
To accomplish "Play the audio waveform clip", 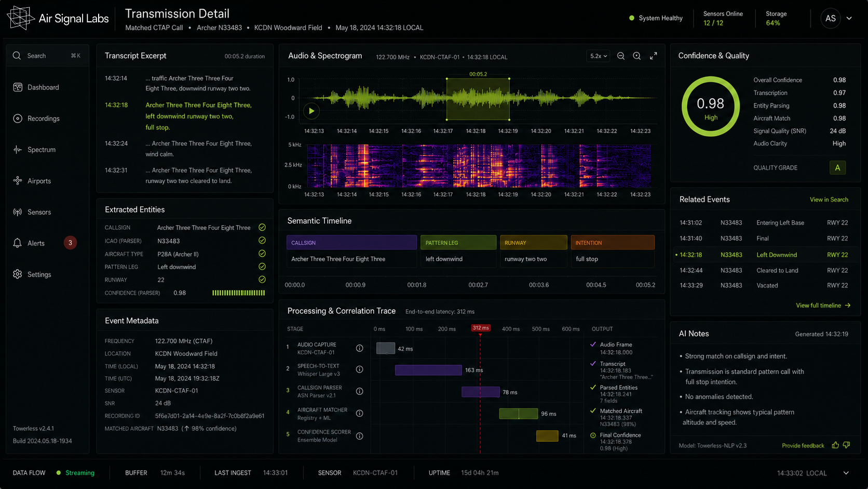I will pos(311,111).
